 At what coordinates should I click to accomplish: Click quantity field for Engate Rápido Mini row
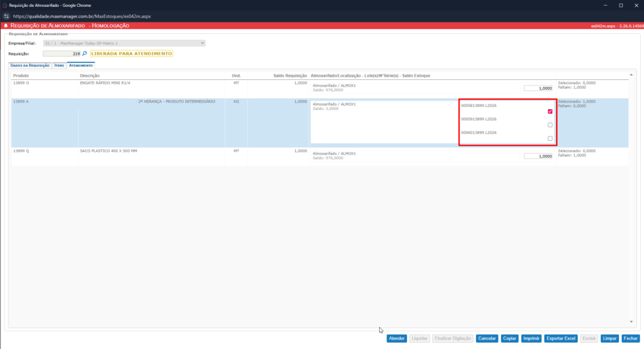538,89
